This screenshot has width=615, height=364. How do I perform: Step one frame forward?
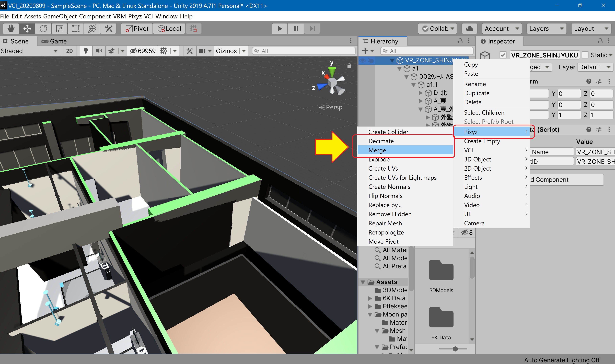[312, 29]
